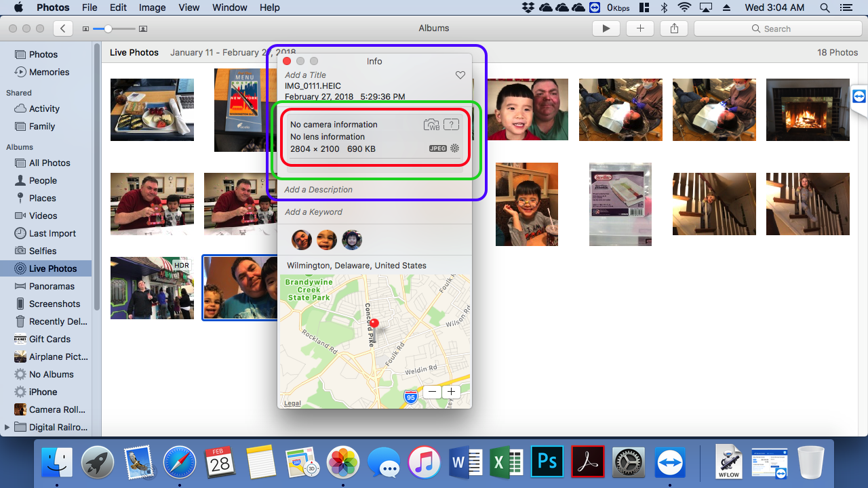Click the gear icon beside JPEG badge
Viewport: 868px width, 488px height.
point(455,148)
